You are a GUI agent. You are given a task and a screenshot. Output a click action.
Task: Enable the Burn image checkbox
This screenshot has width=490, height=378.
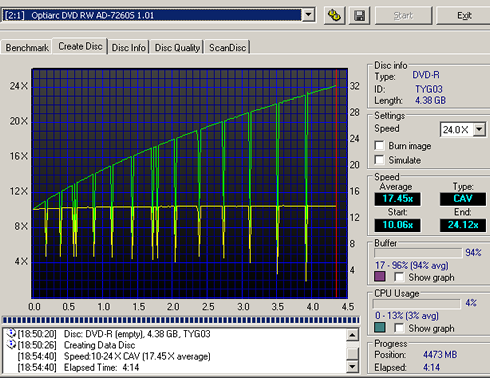click(x=379, y=146)
